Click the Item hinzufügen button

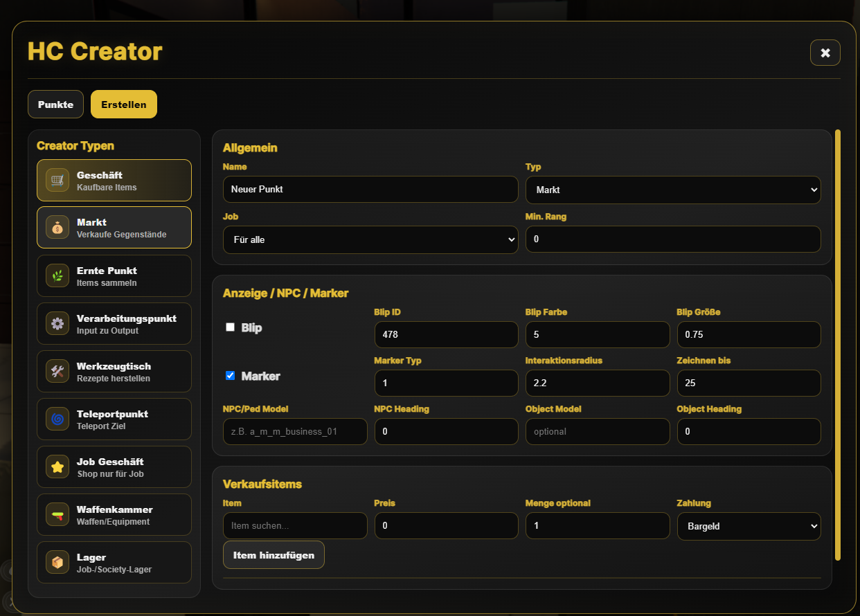point(274,555)
